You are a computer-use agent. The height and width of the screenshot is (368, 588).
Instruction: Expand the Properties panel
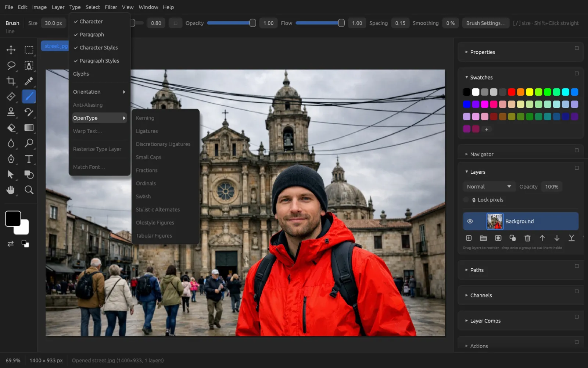[482, 52]
